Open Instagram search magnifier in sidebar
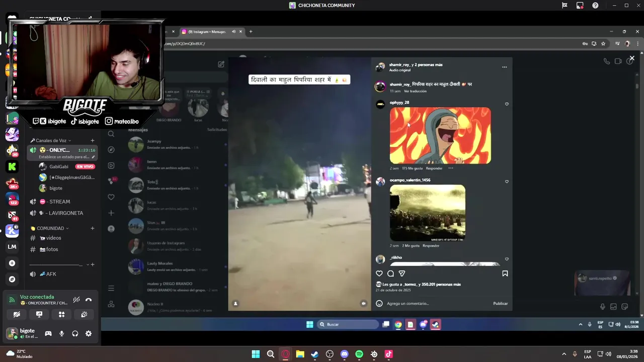The width and height of the screenshot is (644, 362). click(111, 134)
